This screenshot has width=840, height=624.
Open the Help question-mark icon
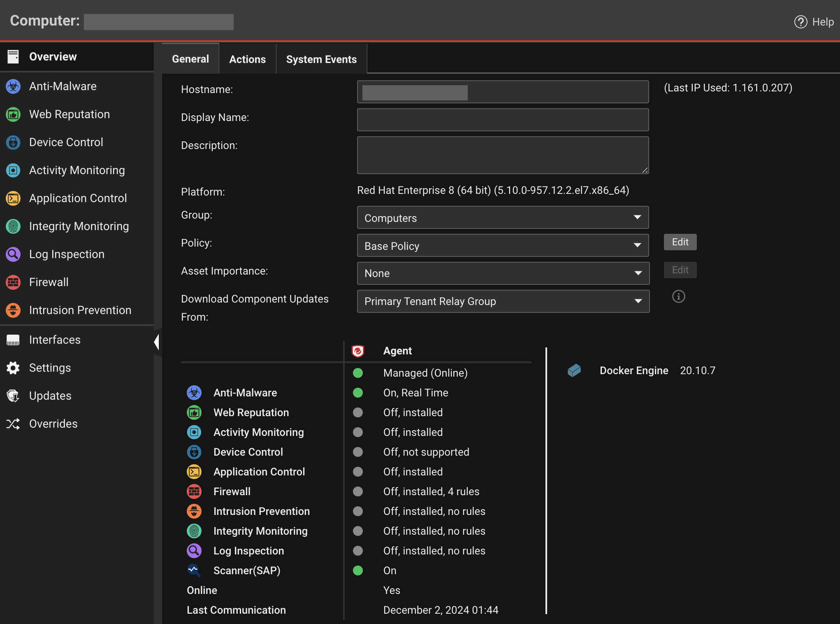800,22
